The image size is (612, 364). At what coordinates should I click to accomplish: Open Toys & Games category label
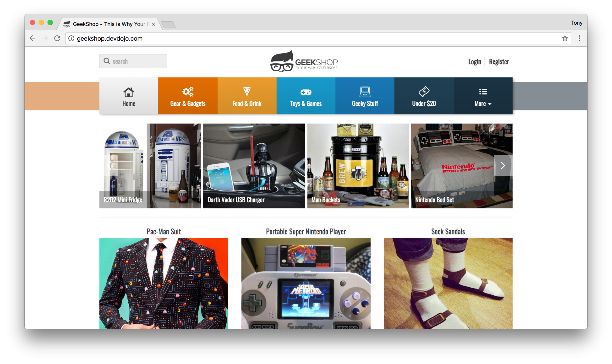[x=306, y=103]
